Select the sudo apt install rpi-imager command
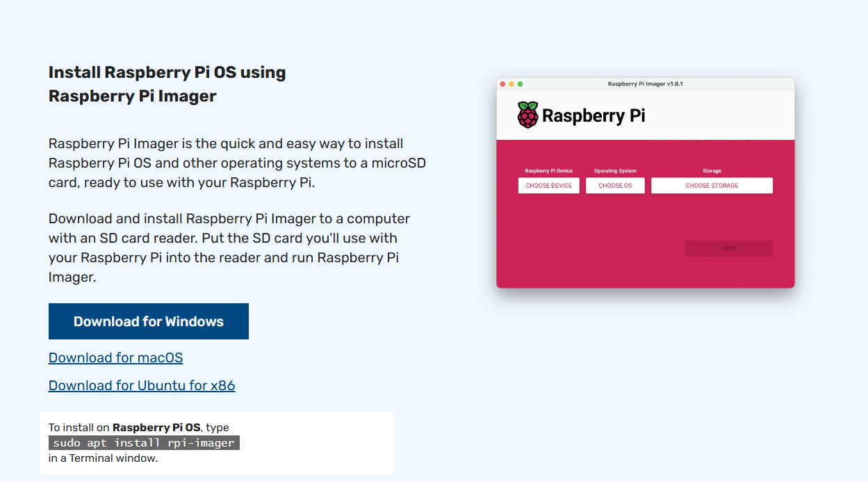868x482 pixels. pyautogui.click(x=144, y=443)
